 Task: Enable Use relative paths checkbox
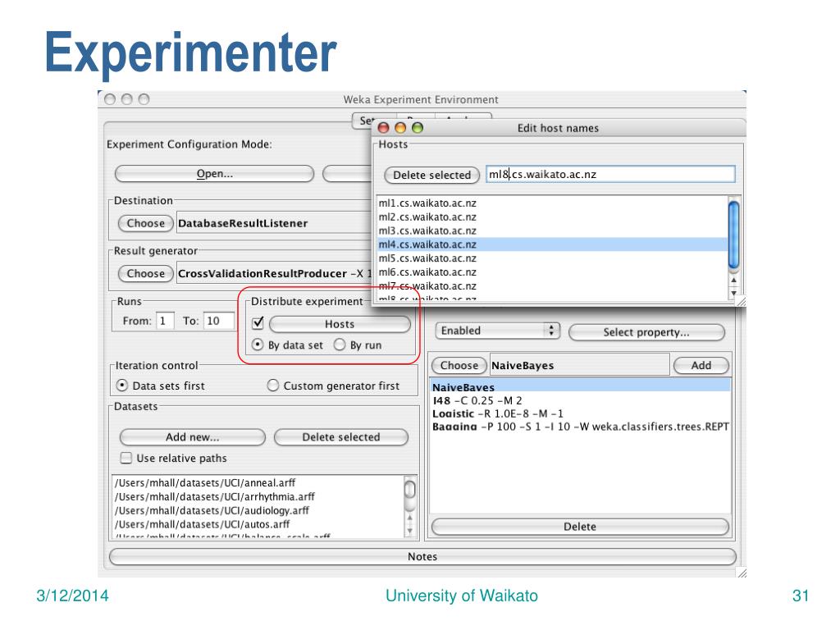[126, 458]
